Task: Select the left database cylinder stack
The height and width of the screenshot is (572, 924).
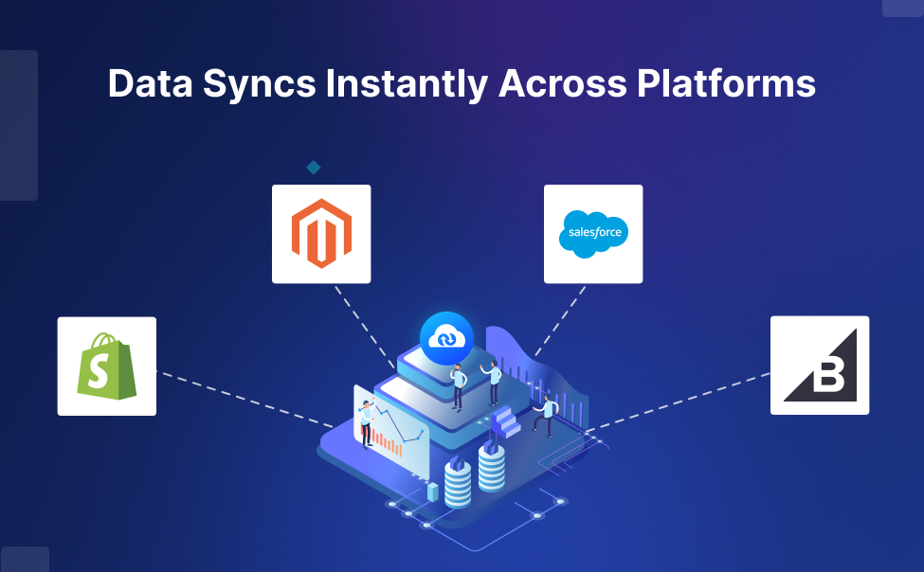Action: pos(458,483)
